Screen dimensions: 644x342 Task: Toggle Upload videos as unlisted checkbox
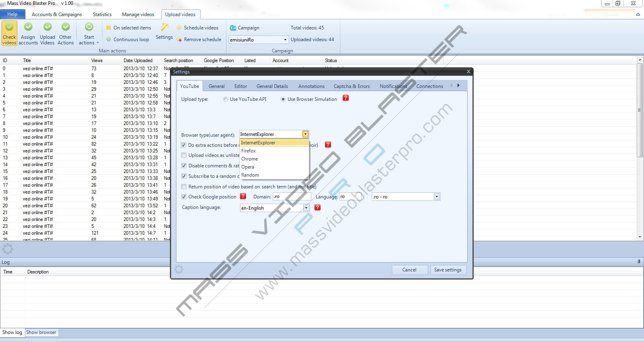click(x=184, y=155)
